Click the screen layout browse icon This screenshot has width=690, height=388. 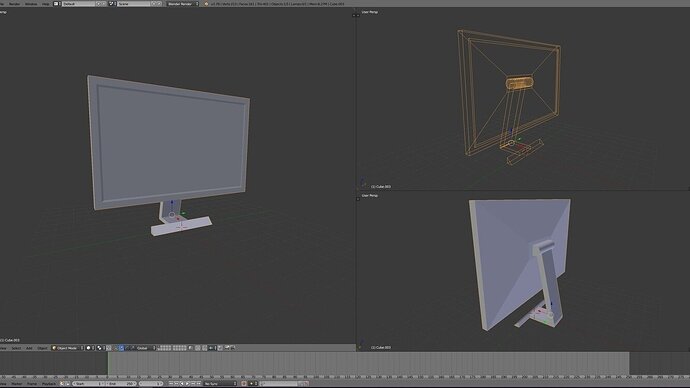[x=57, y=4]
